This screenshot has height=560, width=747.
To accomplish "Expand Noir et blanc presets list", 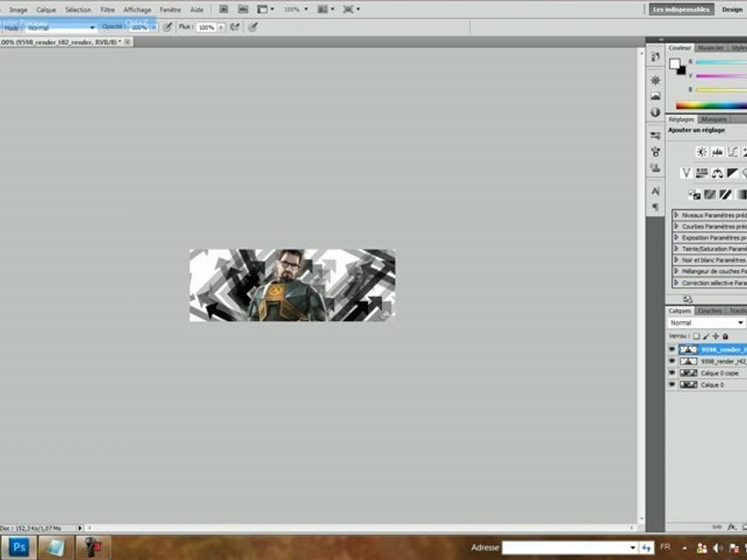I will [676, 260].
